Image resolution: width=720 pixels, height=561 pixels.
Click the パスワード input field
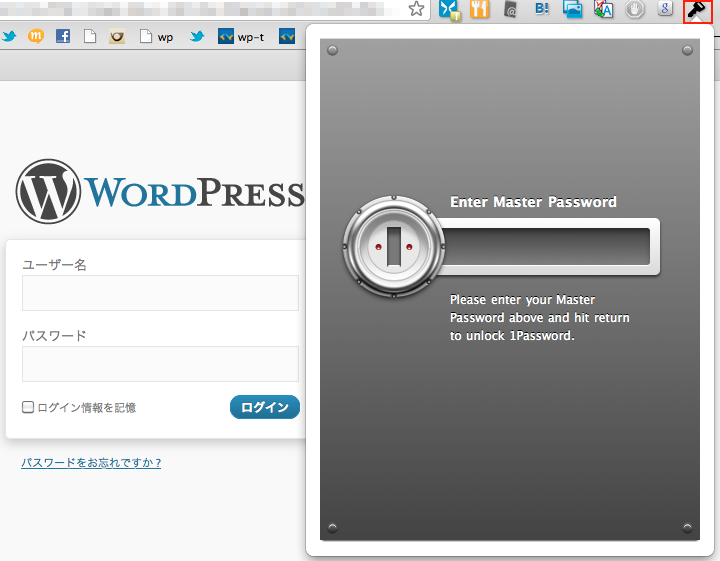(160, 364)
